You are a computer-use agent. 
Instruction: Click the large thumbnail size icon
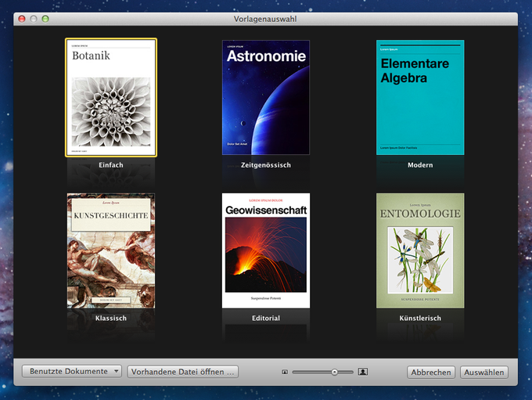click(x=363, y=372)
